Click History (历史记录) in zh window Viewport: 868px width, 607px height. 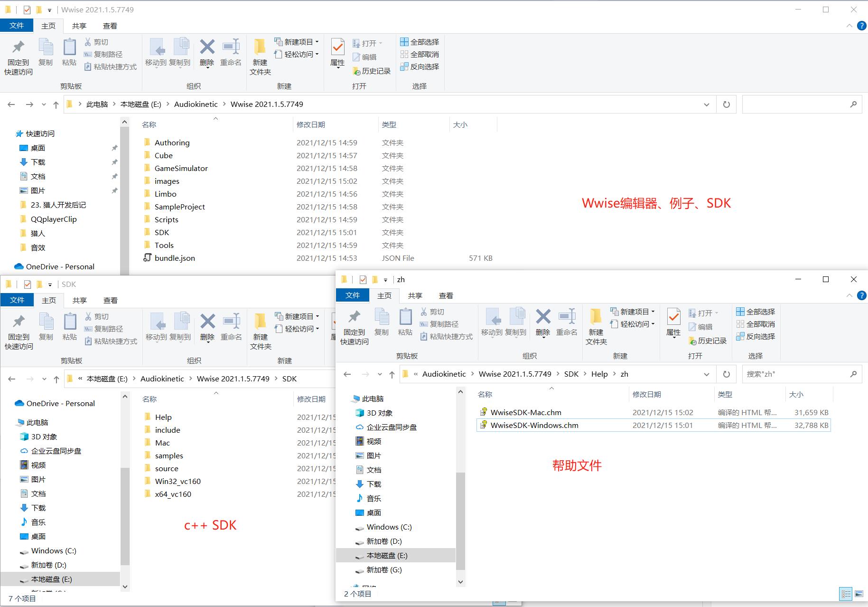pos(708,341)
